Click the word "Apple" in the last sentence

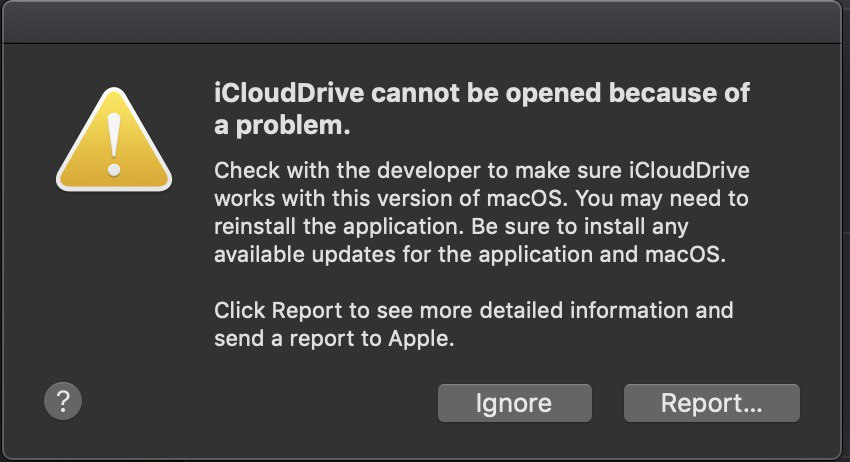pyautogui.click(x=421, y=339)
